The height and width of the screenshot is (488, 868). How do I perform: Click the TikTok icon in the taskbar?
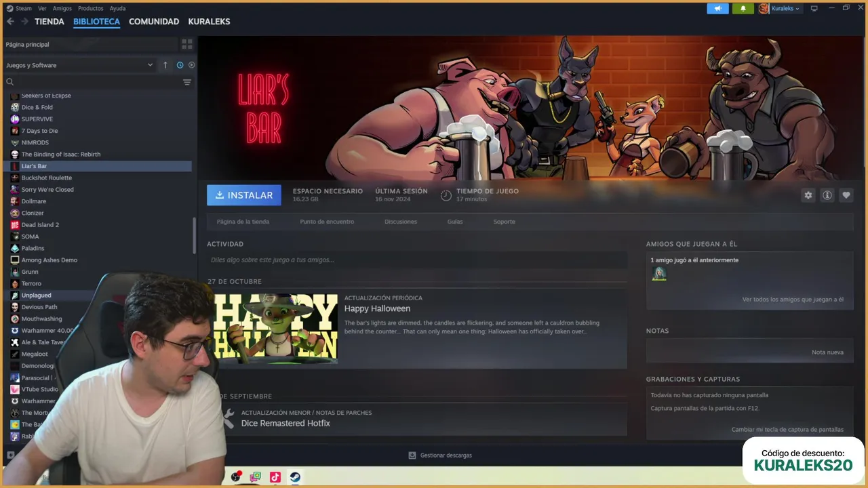point(275,477)
